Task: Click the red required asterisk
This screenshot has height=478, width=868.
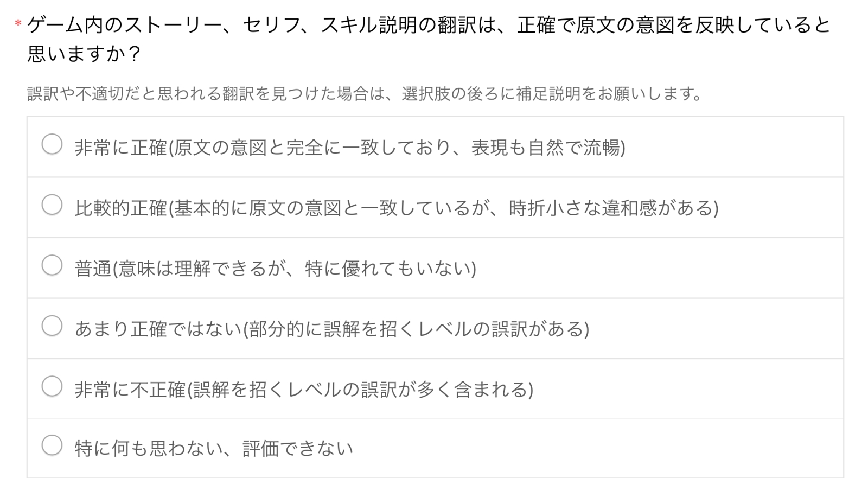Action: [x=18, y=24]
